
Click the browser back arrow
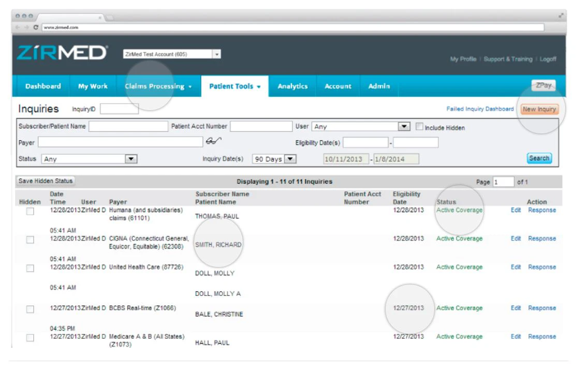[x=18, y=27]
